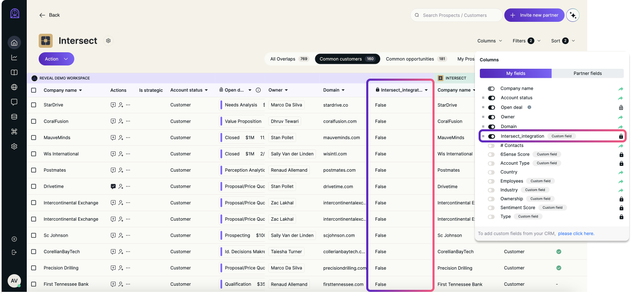Open the Reveal logo in the sidebar

[x=14, y=14]
